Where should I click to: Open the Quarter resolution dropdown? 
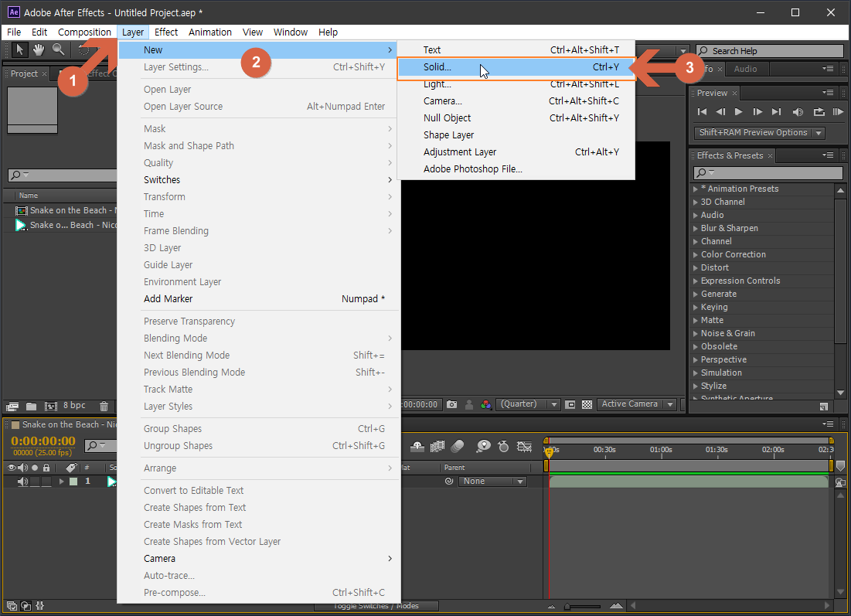528,404
